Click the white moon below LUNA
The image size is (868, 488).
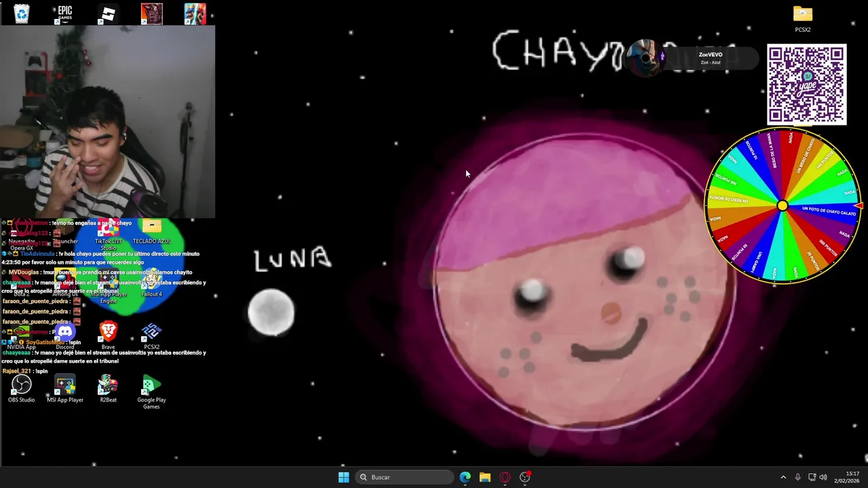[x=271, y=312]
